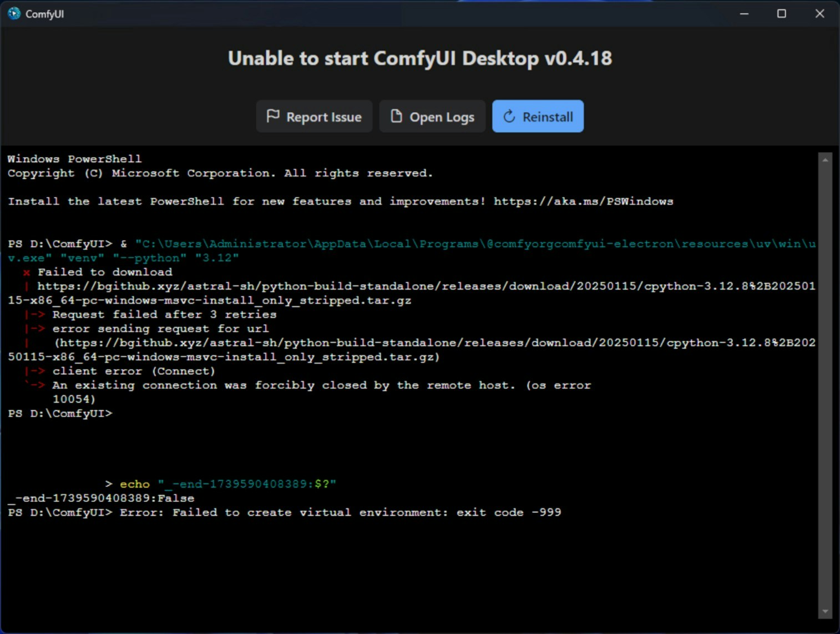Click the circular refresh icon on Reinstall

coord(508,116)
